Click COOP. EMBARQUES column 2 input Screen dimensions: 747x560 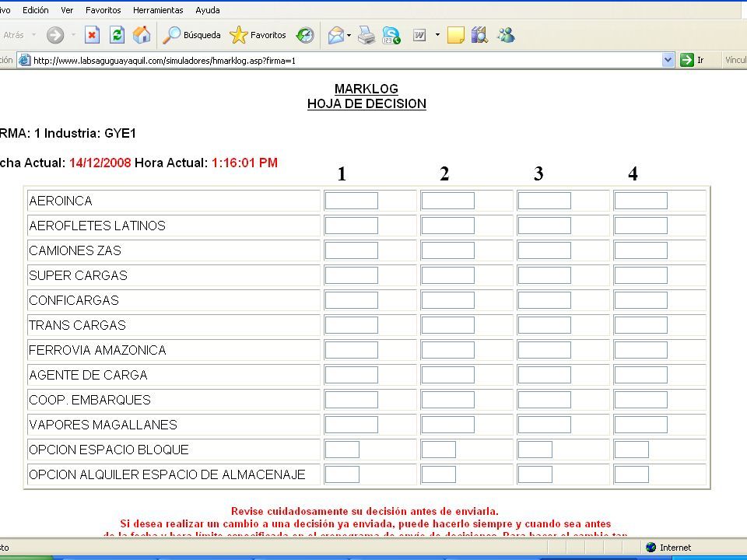point(448,400)
